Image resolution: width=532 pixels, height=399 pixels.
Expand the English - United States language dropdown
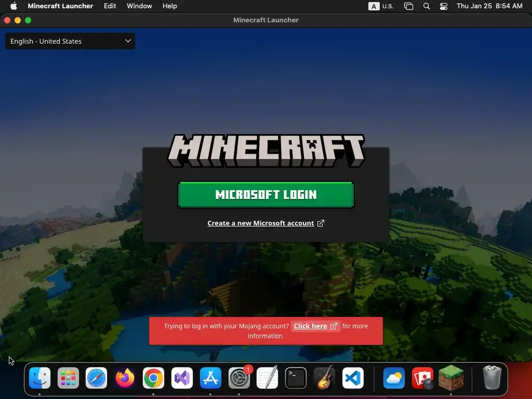point(70,41)
